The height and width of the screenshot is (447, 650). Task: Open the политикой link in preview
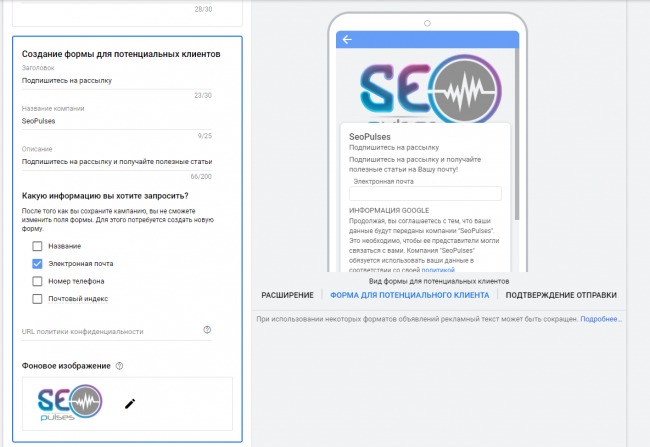click(437, 269)
